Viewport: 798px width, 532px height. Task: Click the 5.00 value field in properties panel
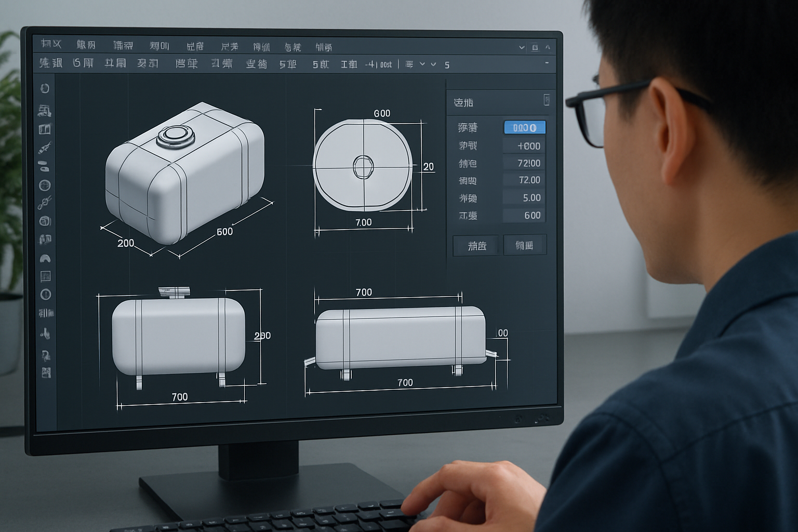click(524, 198)
